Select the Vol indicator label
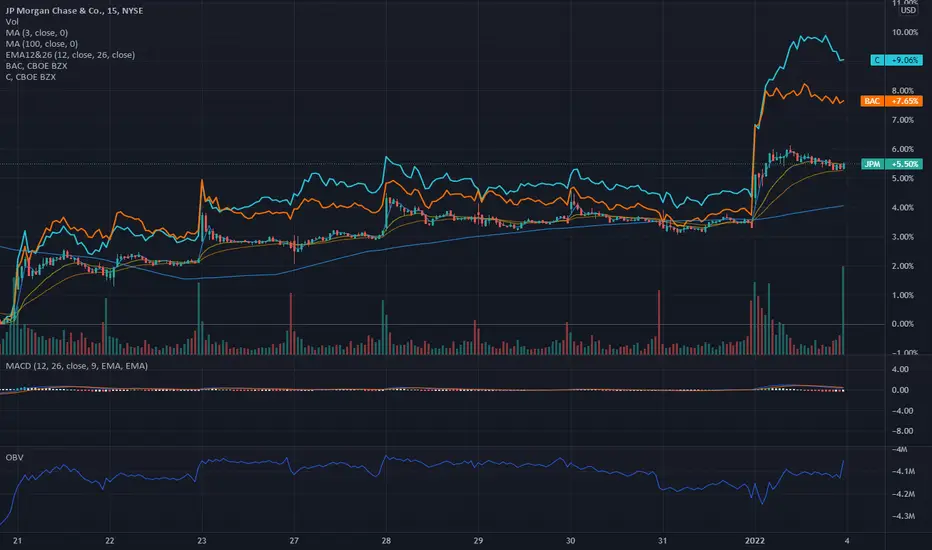The image size is (932, 550). 12,21
